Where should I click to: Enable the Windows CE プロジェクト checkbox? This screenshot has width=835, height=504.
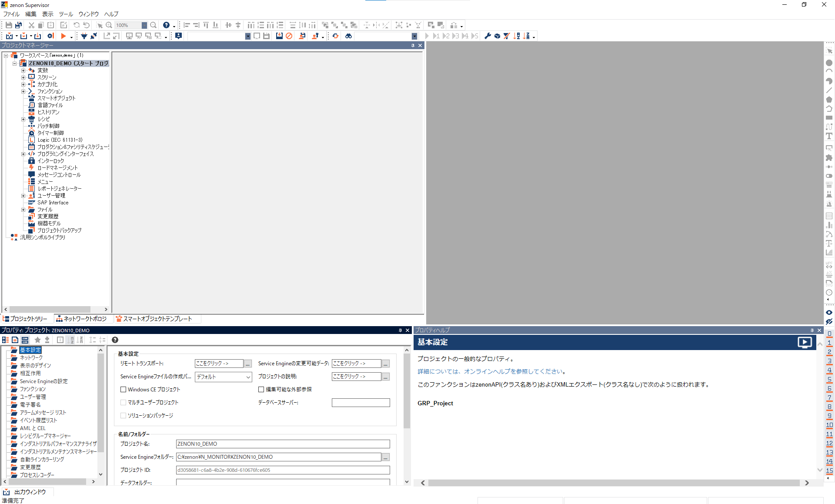pos(124,390)
